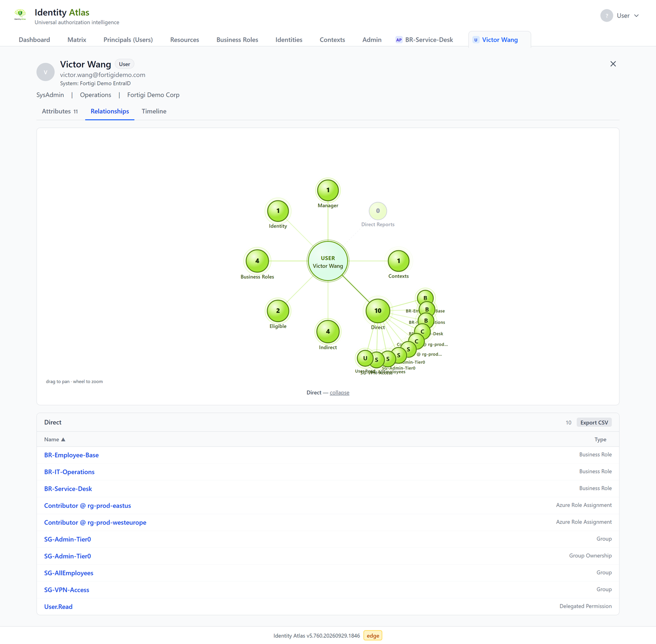Click the Type column header
656x644 pixels.
point(600,439)
